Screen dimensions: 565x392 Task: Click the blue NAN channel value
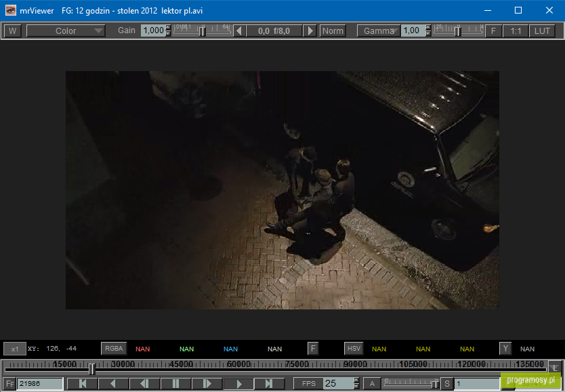click(230, 349)
